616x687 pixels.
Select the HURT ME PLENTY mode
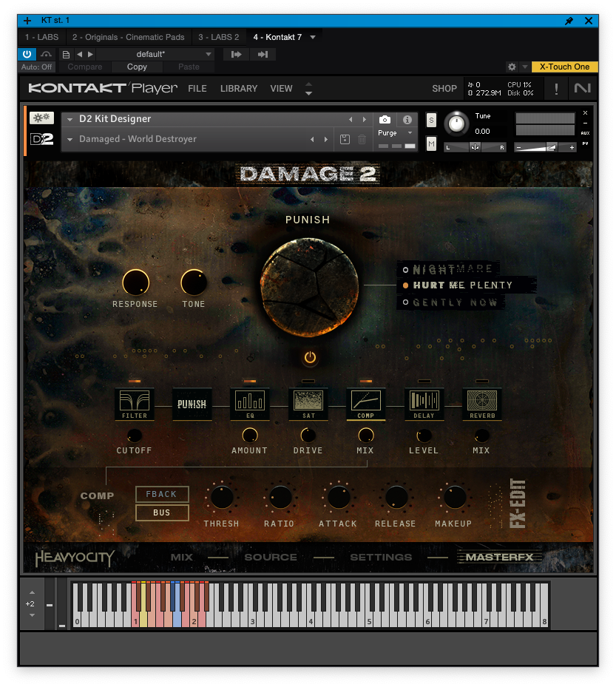pos(462,285)
